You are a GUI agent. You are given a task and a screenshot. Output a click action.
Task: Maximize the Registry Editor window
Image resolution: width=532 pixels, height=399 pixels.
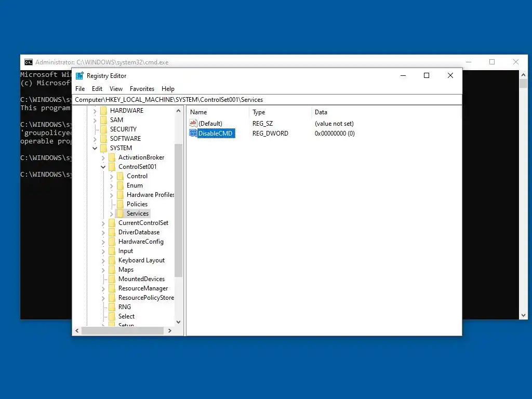click(x=427, y=75)
